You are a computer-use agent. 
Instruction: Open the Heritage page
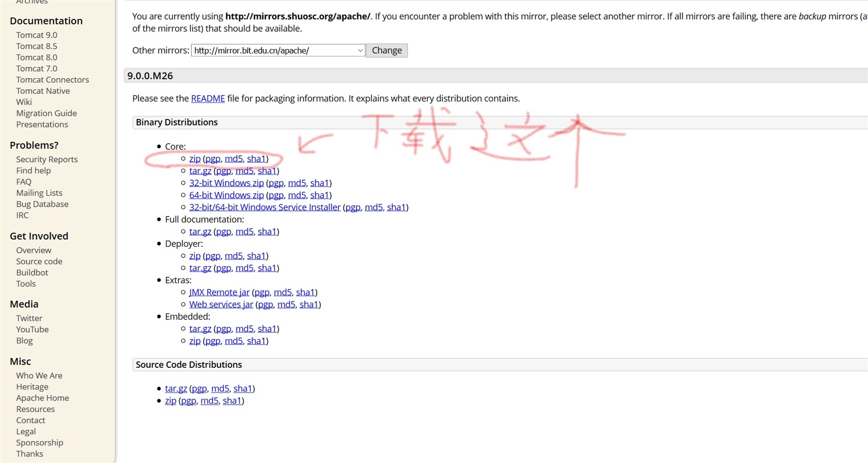pos(32,387)
